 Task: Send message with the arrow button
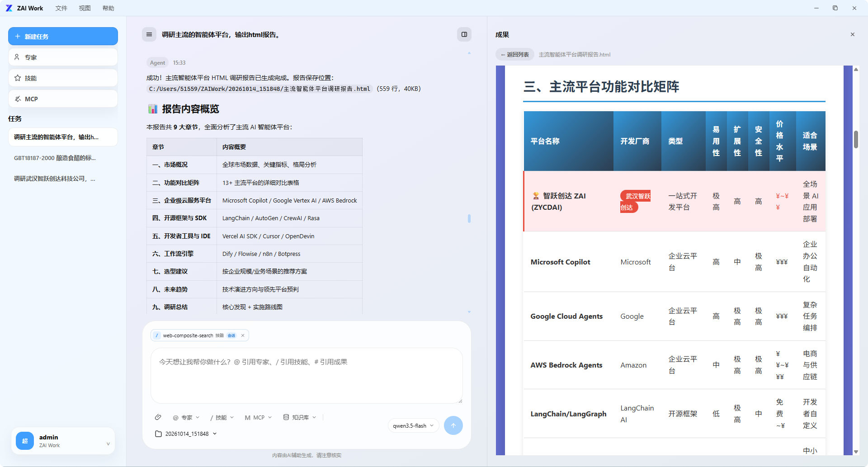(x=453, y=425)
